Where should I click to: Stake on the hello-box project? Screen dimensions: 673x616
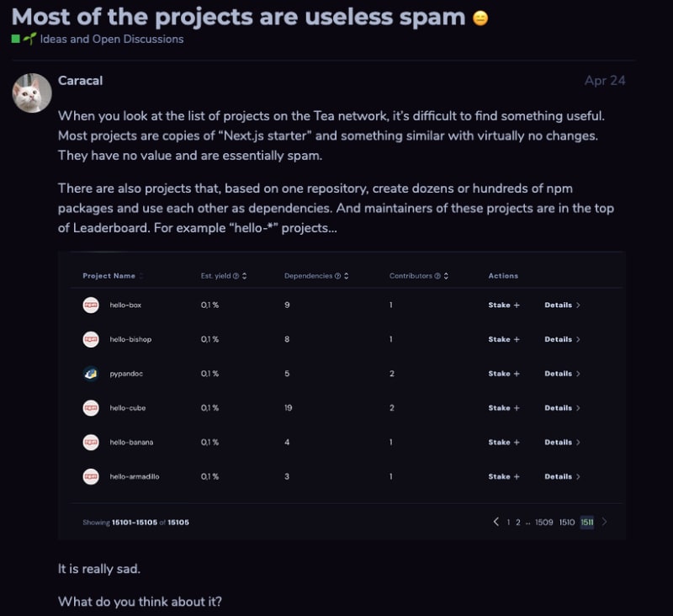[502, 305]
